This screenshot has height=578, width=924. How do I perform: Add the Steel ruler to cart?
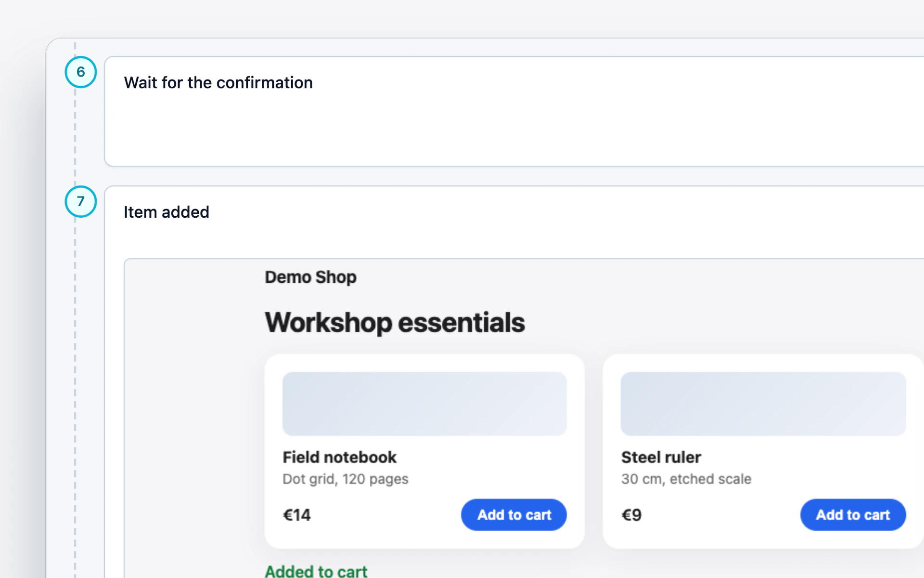pos(853,514)
